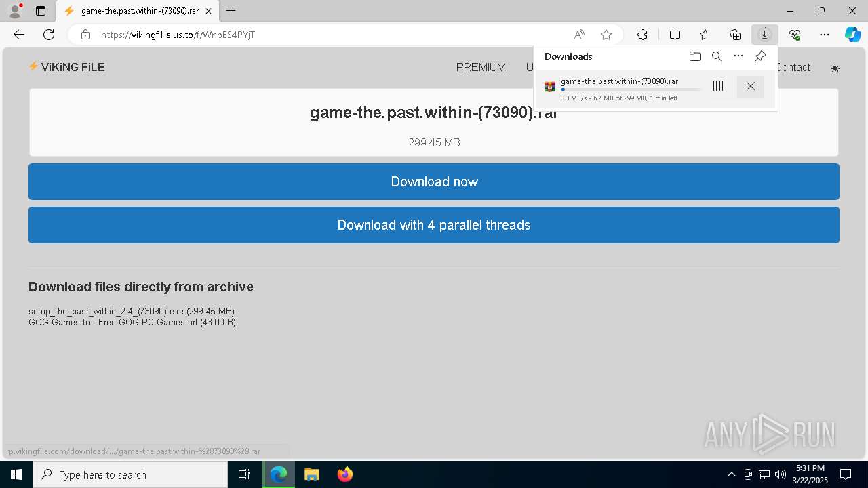868x488 pixels.
Task: Open volume speaker tray icon
Action: click(781, 474)
